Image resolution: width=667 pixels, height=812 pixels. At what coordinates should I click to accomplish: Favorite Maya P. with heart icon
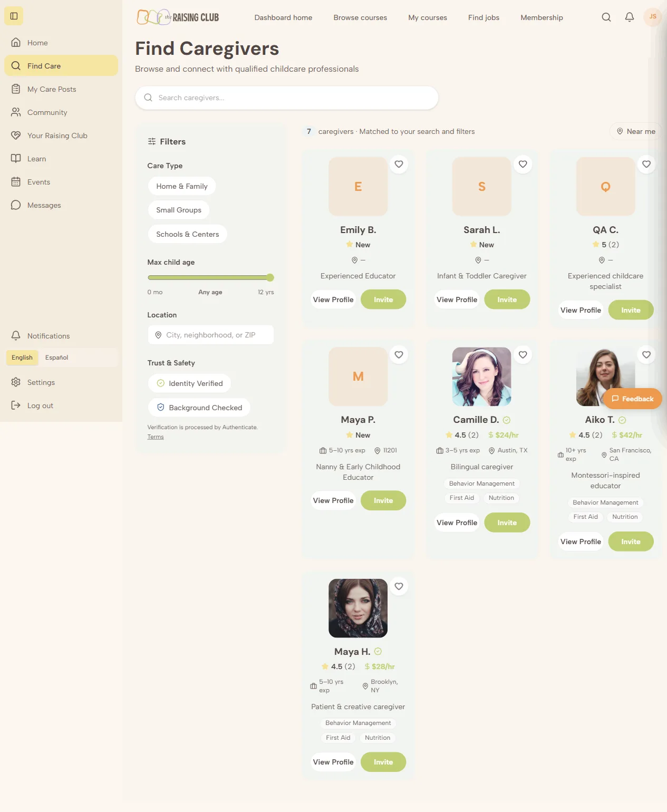pos(399,355)
